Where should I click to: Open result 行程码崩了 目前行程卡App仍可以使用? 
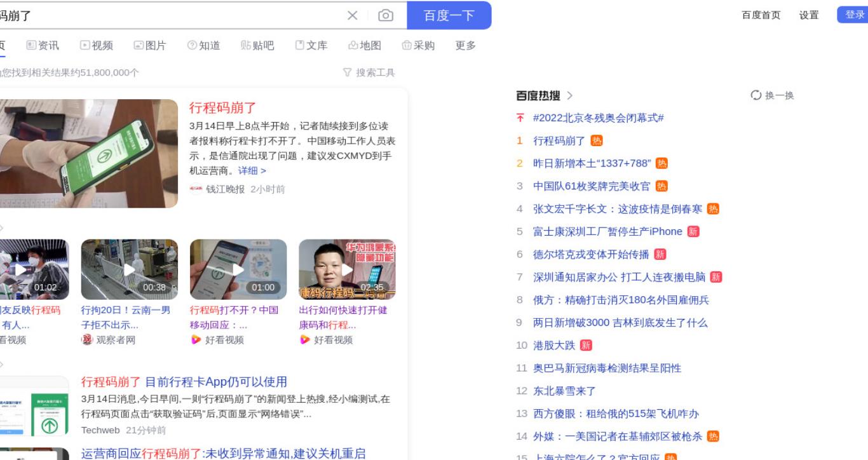pyautogui.click(x=184, y=382)
